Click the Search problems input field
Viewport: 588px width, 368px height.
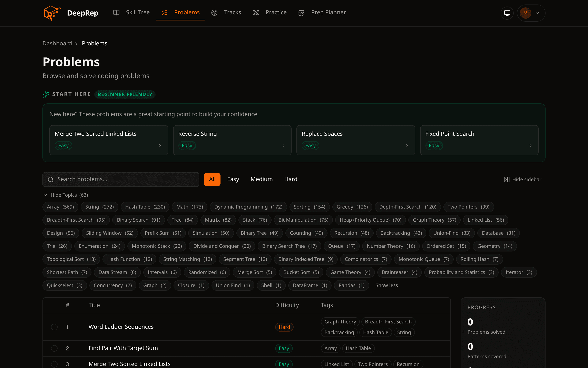[x=121, y=179]
